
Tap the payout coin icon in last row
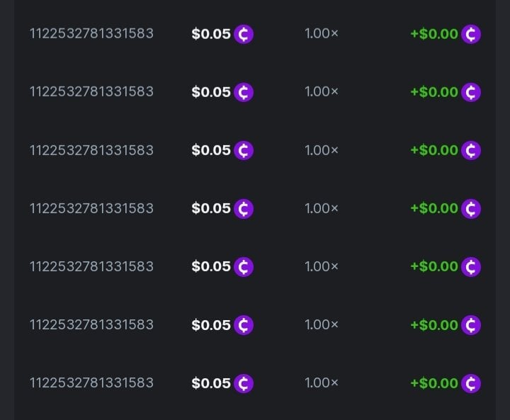471,383
